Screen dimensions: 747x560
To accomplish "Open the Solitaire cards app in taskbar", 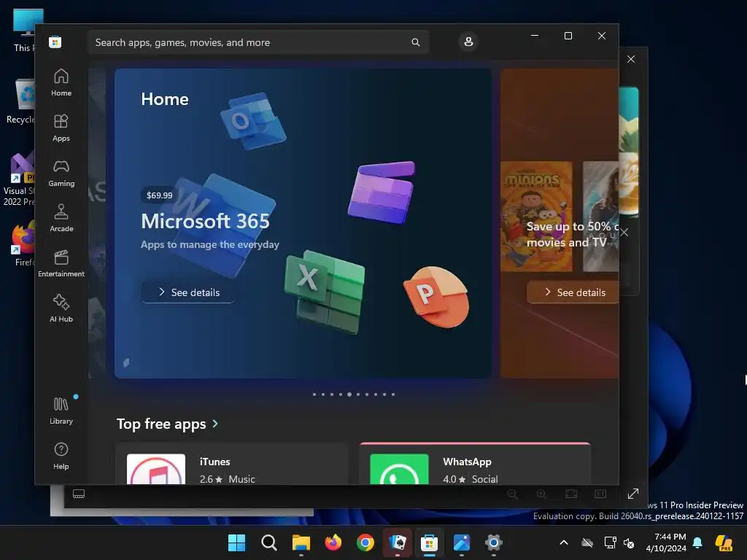I will pos(398,542).
